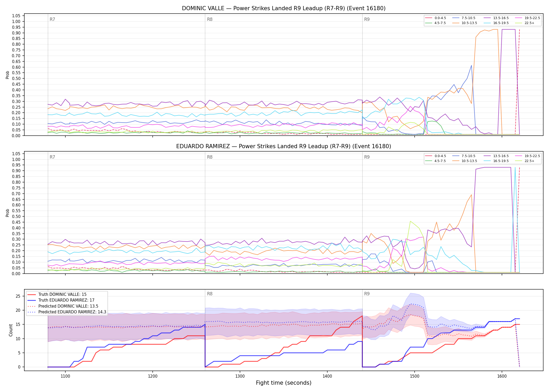This screenshot has height=392, width=549.
Task: Click '7.5-10.5' legend entry in Eduardo Ramirez chart
Action: 464,156
